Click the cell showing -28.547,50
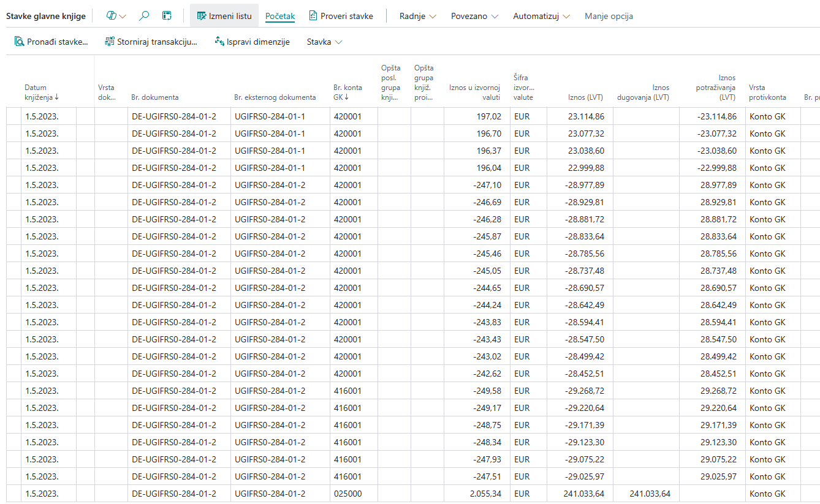This screenshot has width=820, height=504. tap(580, 339)
